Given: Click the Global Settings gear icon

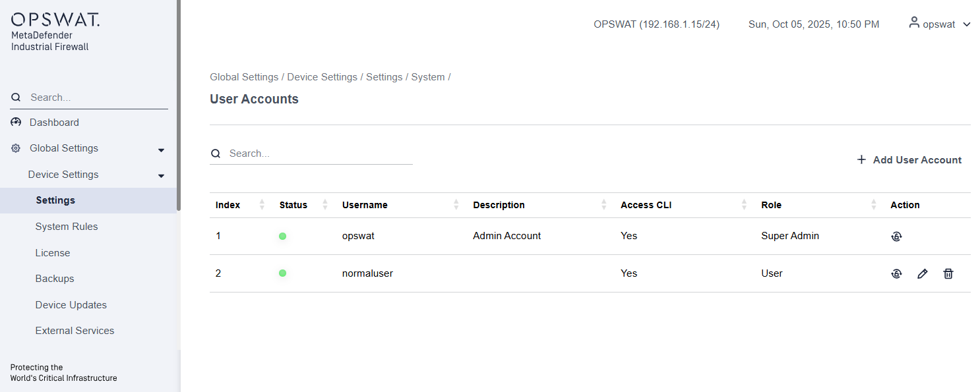Looking at the screenshot, I should [x=16, y=148].
